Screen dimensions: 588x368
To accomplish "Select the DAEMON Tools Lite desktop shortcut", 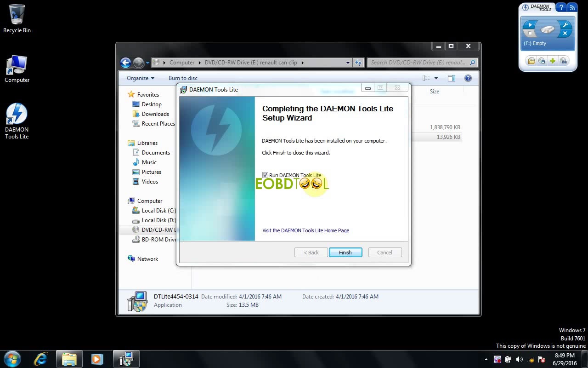I will coord(17,121).
